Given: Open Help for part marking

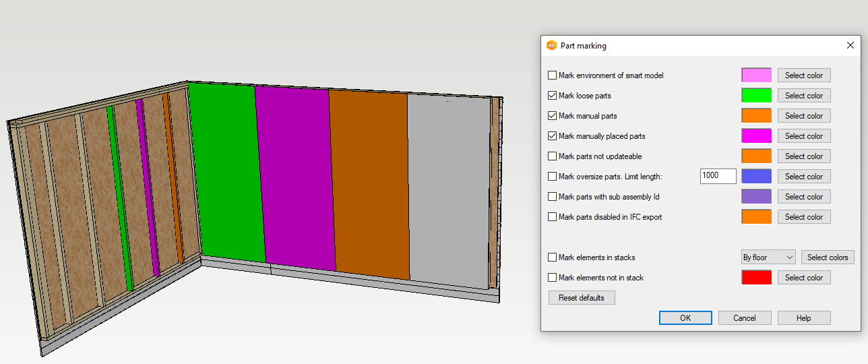Looking at the screenshot, I should click(803, 318).
